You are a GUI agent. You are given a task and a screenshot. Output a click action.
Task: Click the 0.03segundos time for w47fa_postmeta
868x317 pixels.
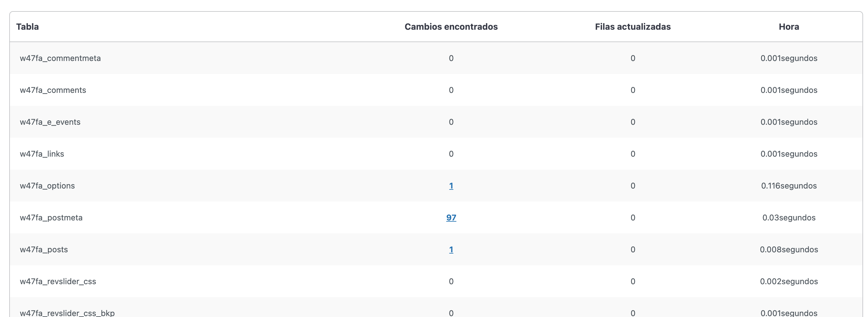(789, 218)
